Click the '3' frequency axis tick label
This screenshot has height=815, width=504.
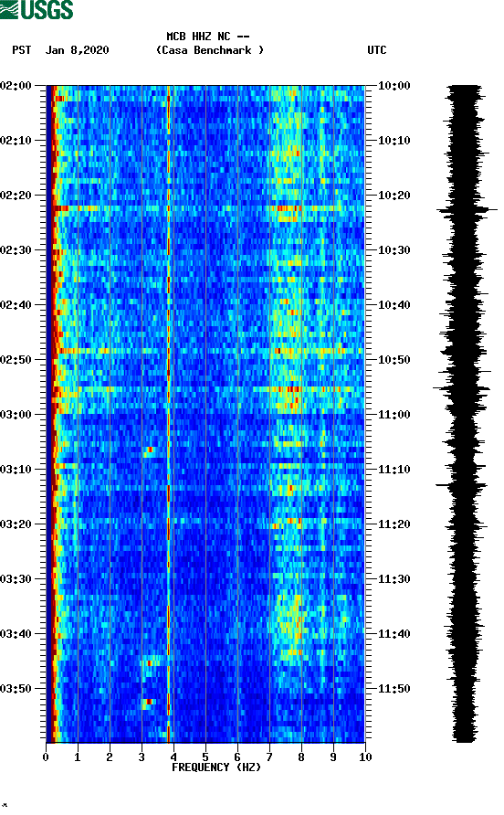pos(142,757)
